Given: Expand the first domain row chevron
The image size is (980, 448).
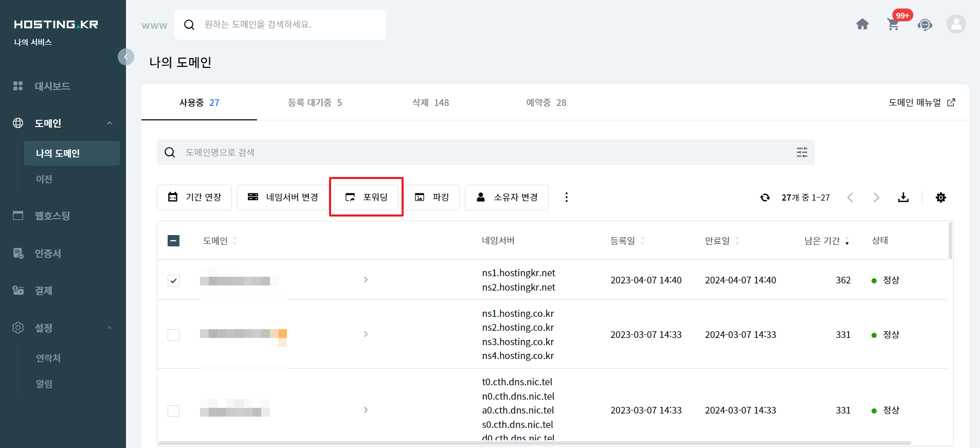Looking at the screenshot, I should click(x=366, y=280).
